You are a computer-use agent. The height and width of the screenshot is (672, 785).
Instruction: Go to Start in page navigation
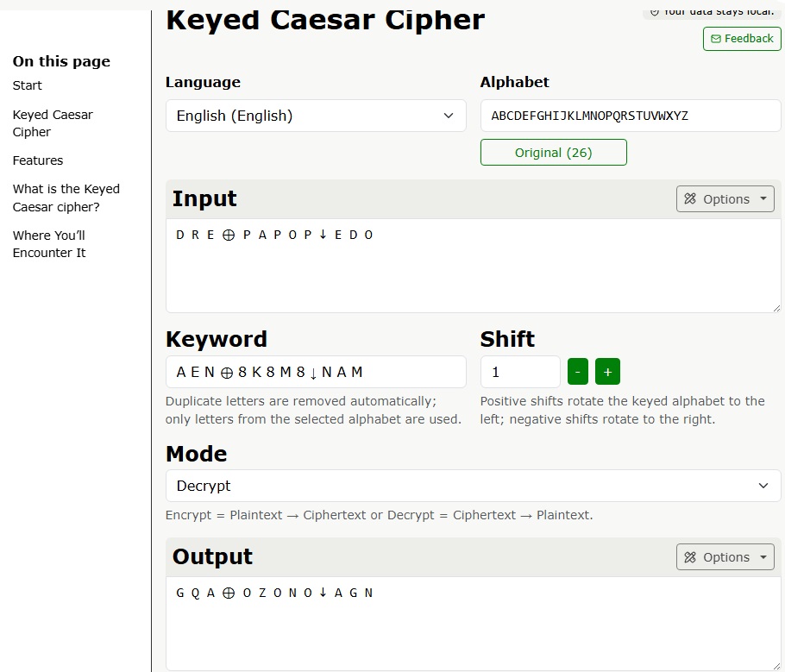tap(27, 85)
